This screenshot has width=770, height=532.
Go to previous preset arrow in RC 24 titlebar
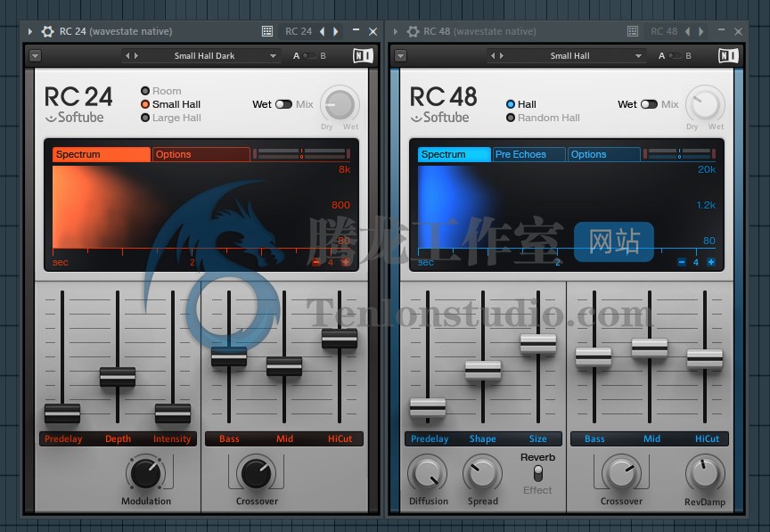322,31
